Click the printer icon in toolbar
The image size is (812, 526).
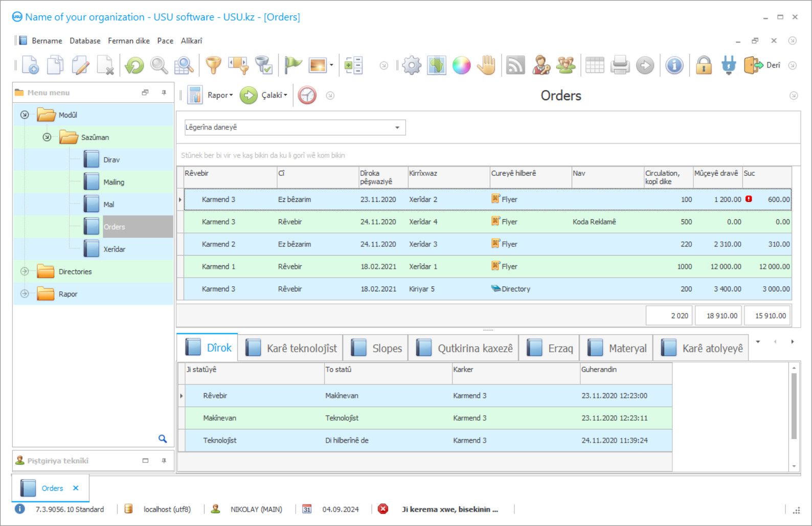click(x=620, y=65)
